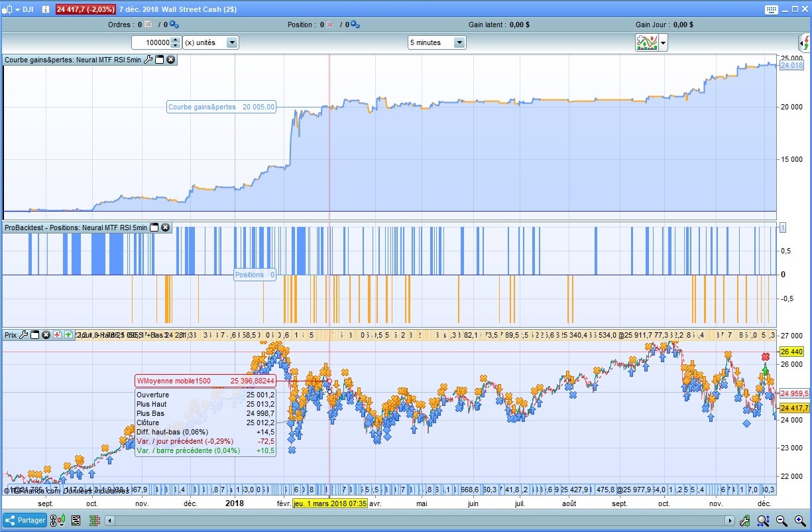The height and width of the screenshot is (532, 812).
Task: Open settings wrench for Courbe gains&pertes panel
Action: (148, 60)
